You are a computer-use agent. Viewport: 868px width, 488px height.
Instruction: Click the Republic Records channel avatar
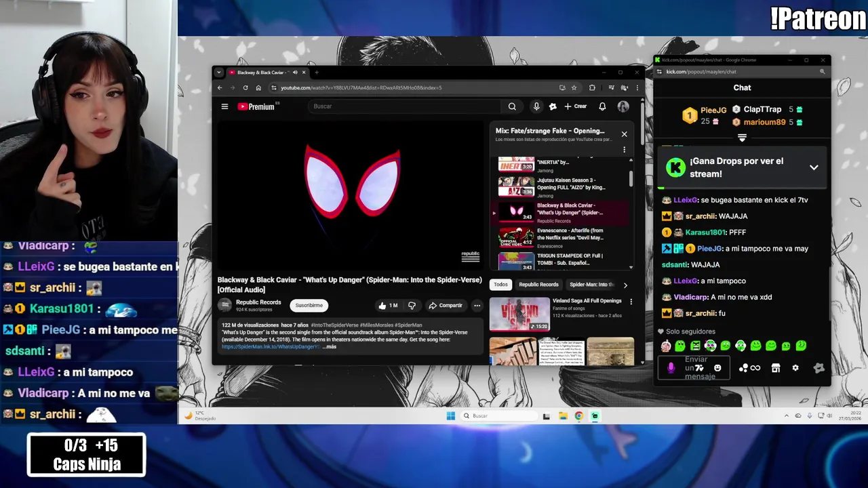click(224, 306)
